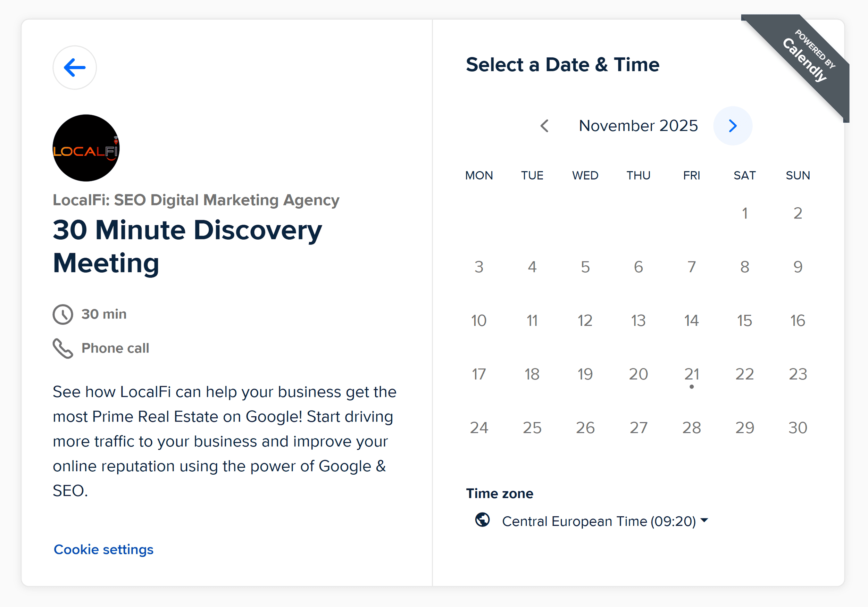Click the Select a Date & Time heading
Screen dimensions: 868x607
tap(563, 64)
